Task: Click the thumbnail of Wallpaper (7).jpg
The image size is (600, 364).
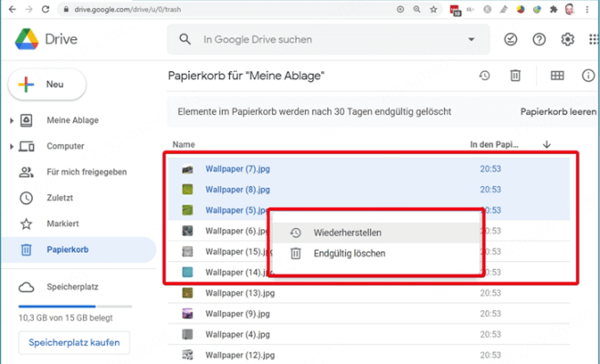Action: click(x=187, y=169)
